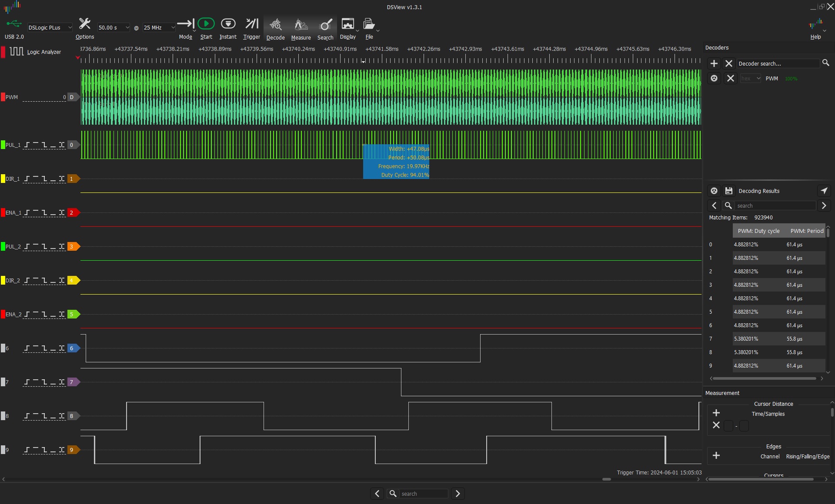Screen dimensions: 835x504
Task: Add an Edges measurement
Action: 716,456
